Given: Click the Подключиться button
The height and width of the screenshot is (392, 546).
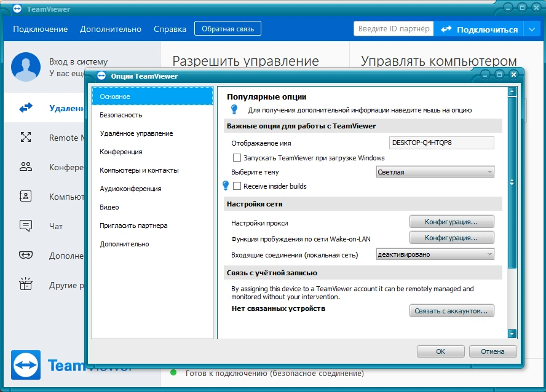Looking at the screenshot, I should point(479,29).
